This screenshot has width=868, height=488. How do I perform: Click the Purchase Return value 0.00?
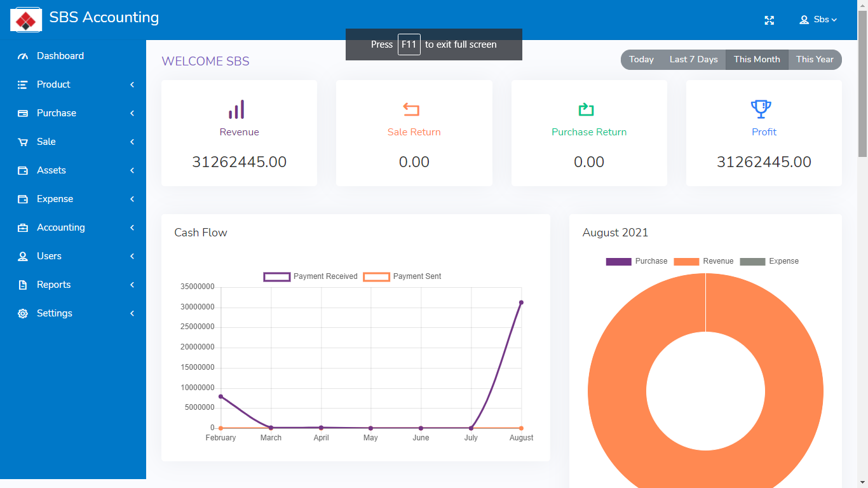coord(589,162)
